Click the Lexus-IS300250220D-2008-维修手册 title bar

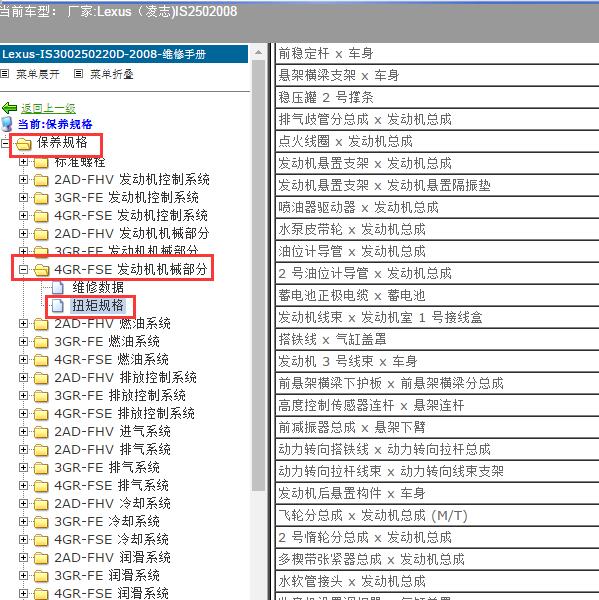click(124, 54)
